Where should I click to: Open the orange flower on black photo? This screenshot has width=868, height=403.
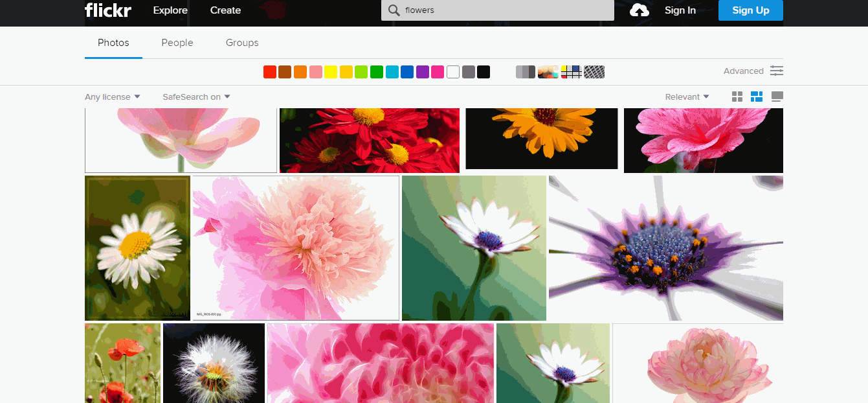pos(542,139)
